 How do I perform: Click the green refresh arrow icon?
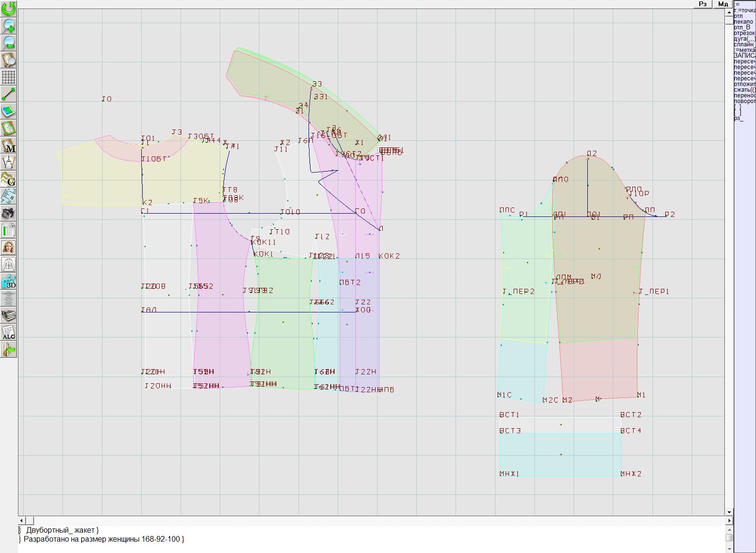(9, 8)
